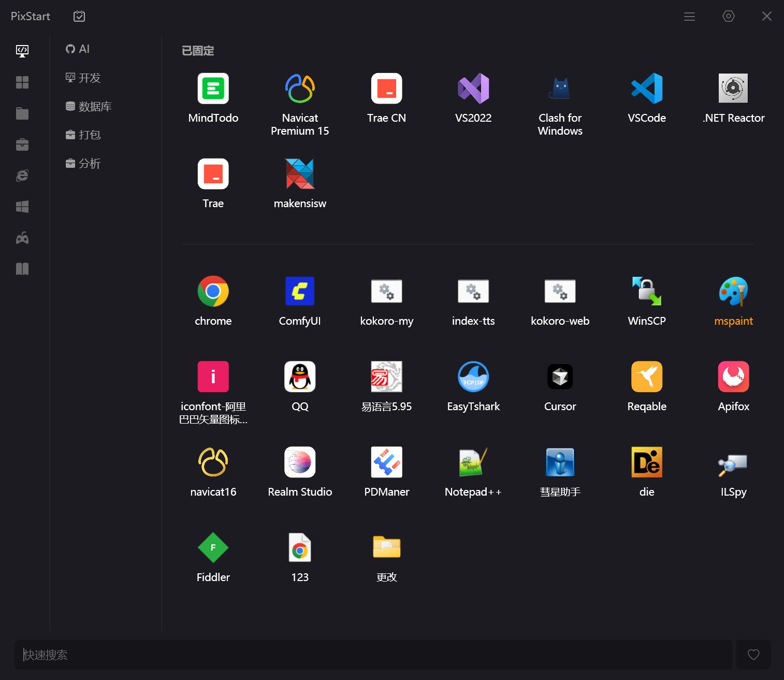This screenshot has height=680, width=784.
Task: Launch Chrome
Action: (213, 291)
